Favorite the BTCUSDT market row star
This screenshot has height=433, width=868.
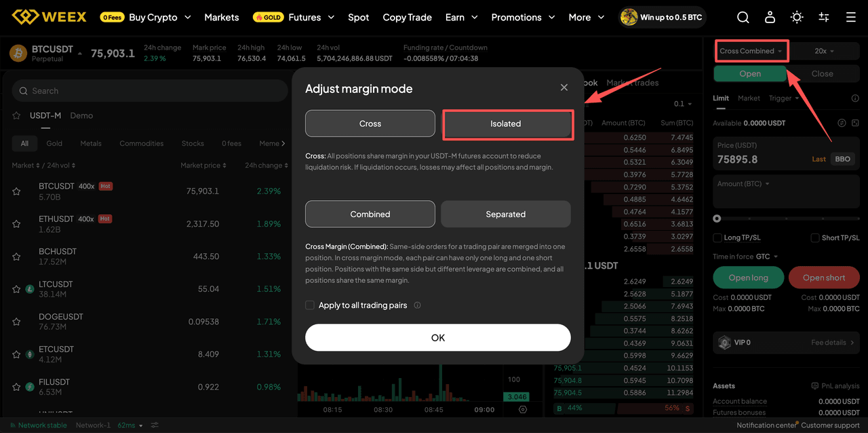[16, 191]
